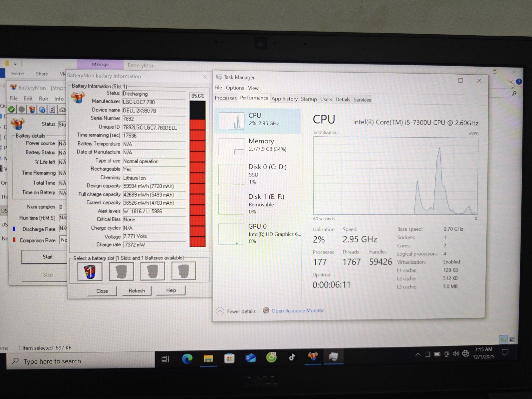The image size is (532, 399).
Task: Click Explorer search magnifier icon
Action: [514, 93]
